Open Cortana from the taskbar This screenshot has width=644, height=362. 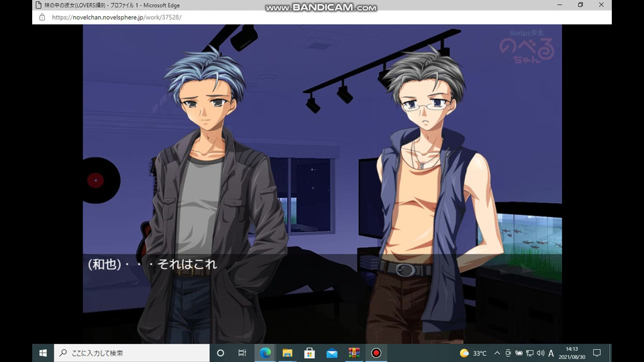[221, 353]
